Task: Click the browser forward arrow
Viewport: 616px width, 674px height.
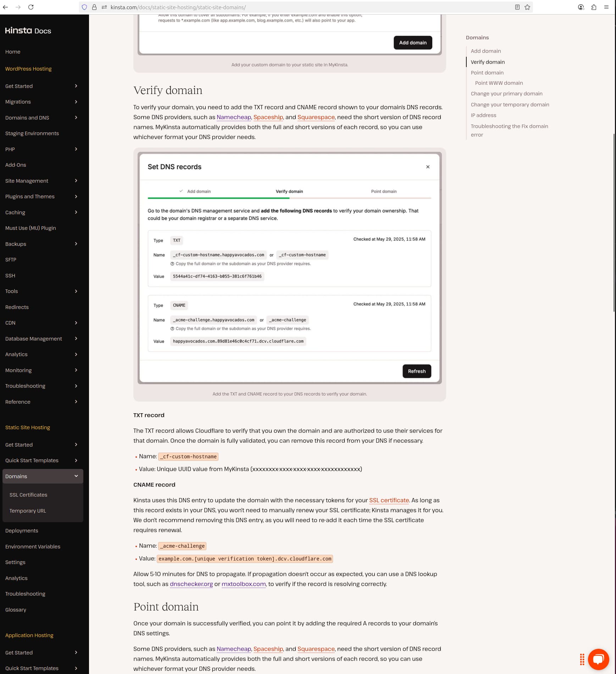Action: (18, 7)
